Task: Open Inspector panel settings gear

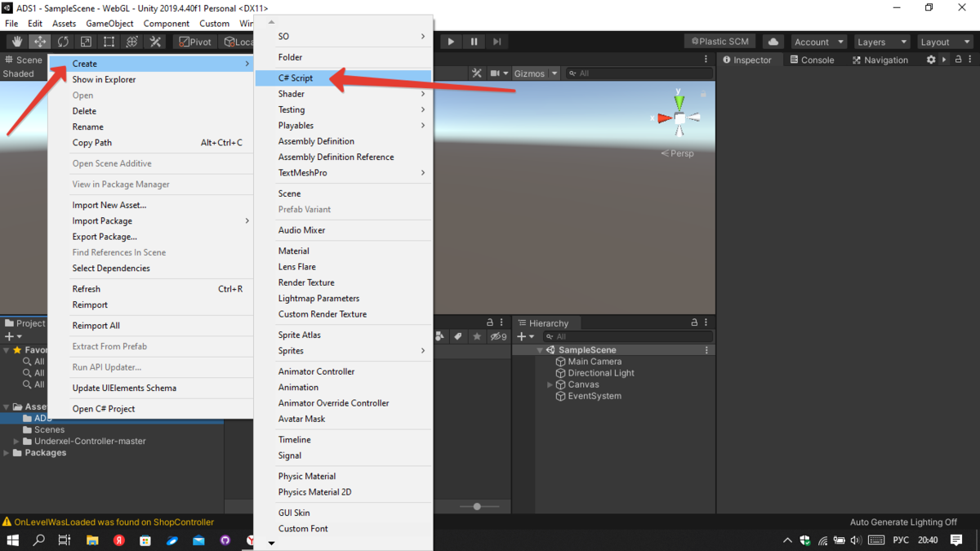Action: coord(931,60)
